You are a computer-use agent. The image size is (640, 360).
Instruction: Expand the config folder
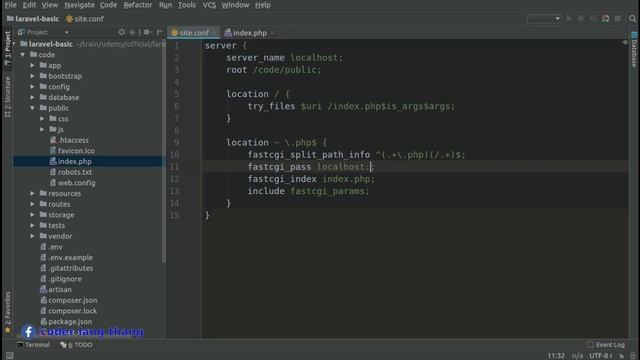(x=32, y=87)
